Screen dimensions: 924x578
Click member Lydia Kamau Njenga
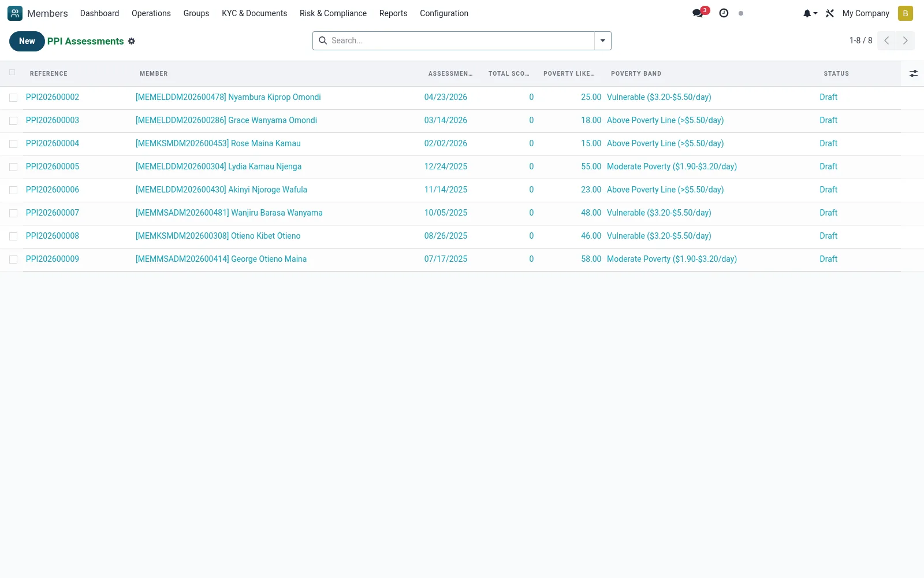point(218,166)
